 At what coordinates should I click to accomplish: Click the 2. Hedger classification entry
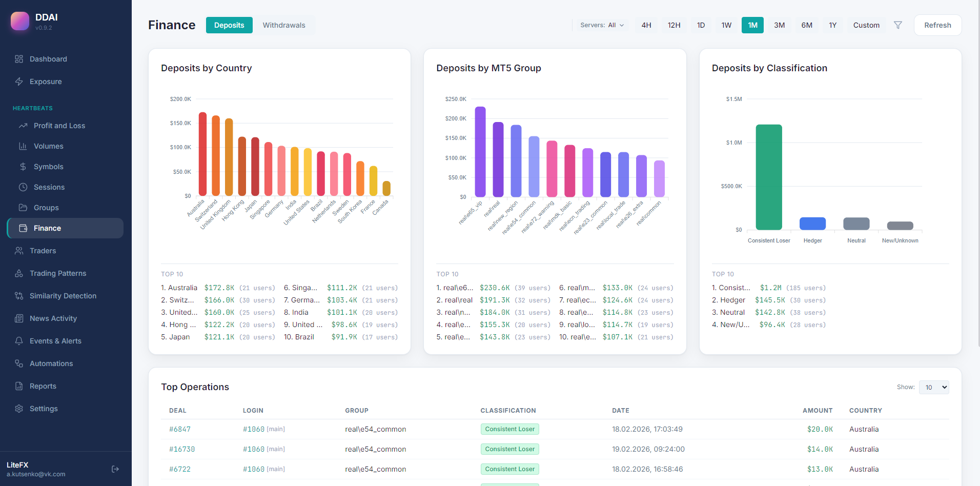[769, 300]
